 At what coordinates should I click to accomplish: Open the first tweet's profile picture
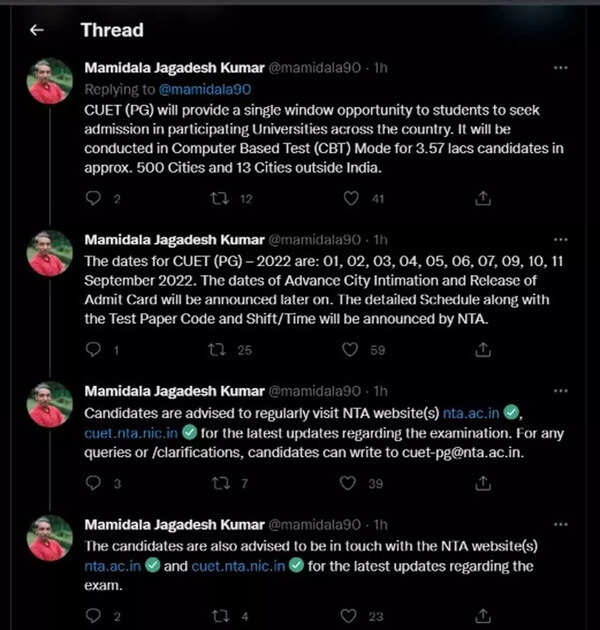coord(49,81)
